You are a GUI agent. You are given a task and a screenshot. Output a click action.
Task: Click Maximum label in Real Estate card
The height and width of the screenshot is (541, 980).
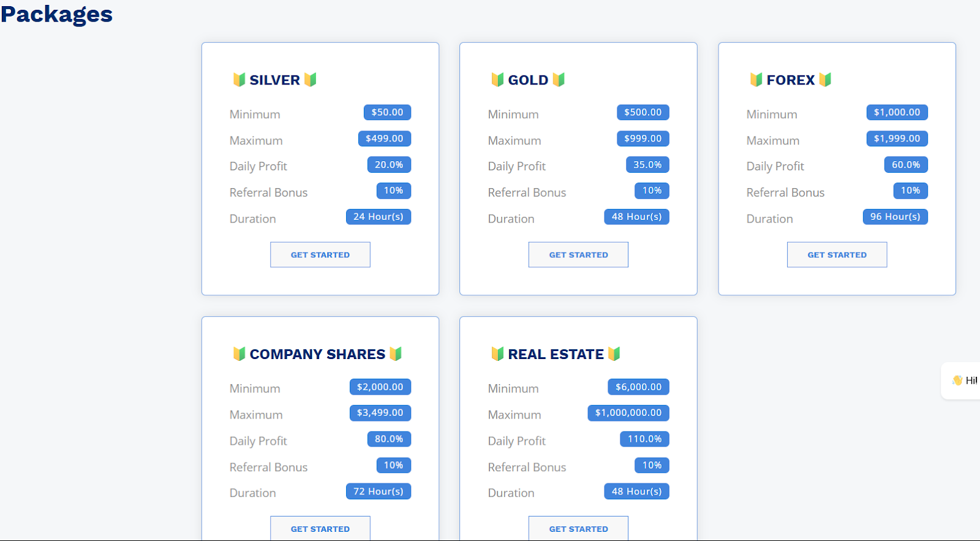coord(514,415)
